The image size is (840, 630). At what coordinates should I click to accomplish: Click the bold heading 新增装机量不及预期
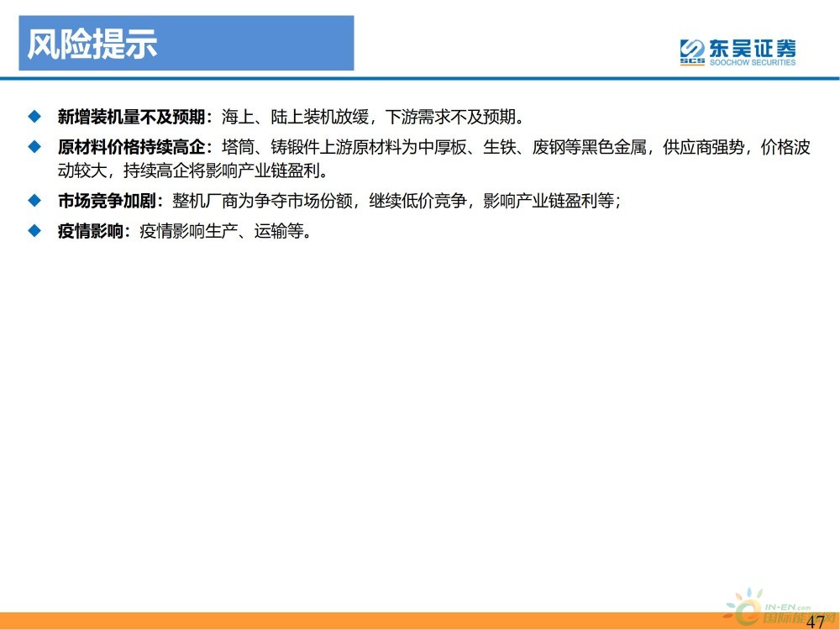tap(131, 116)
